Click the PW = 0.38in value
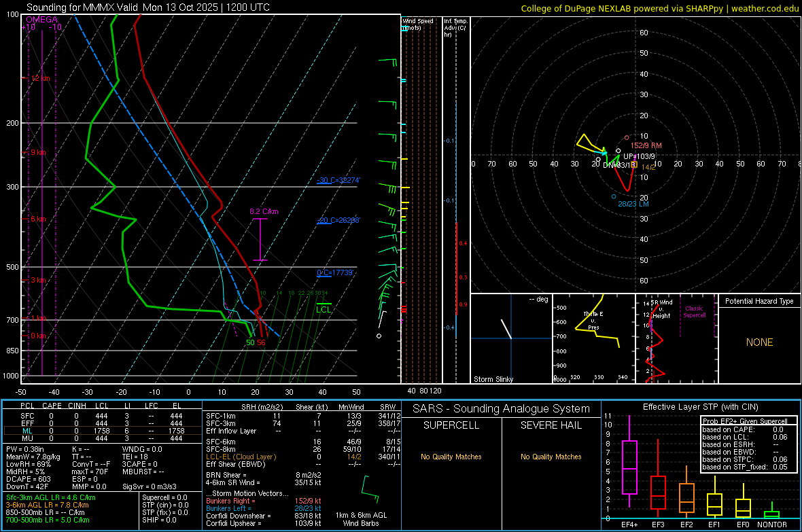The height and width of the screenshot is (532, 802). [x=25, y=449]
